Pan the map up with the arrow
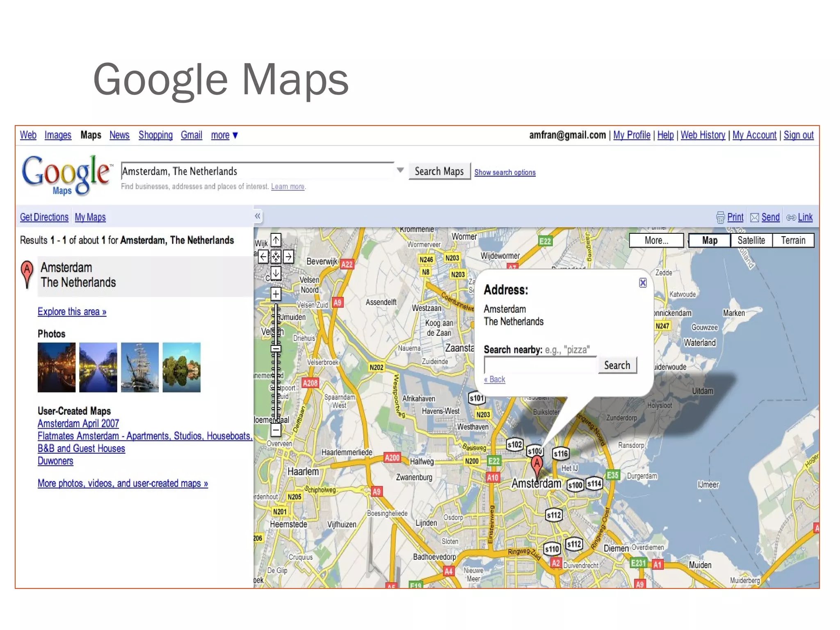This screenshot has width=840, height=630. pyautogui.click(x=276, y=240)
